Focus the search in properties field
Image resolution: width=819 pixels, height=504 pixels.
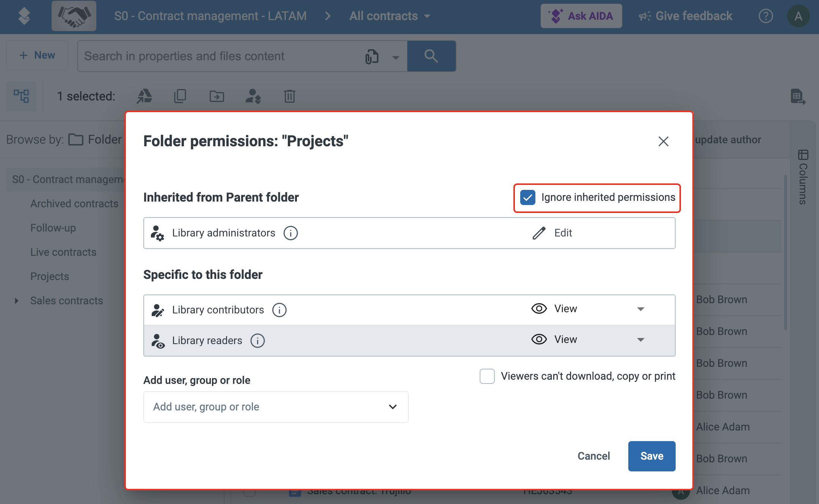click(220, 56)
